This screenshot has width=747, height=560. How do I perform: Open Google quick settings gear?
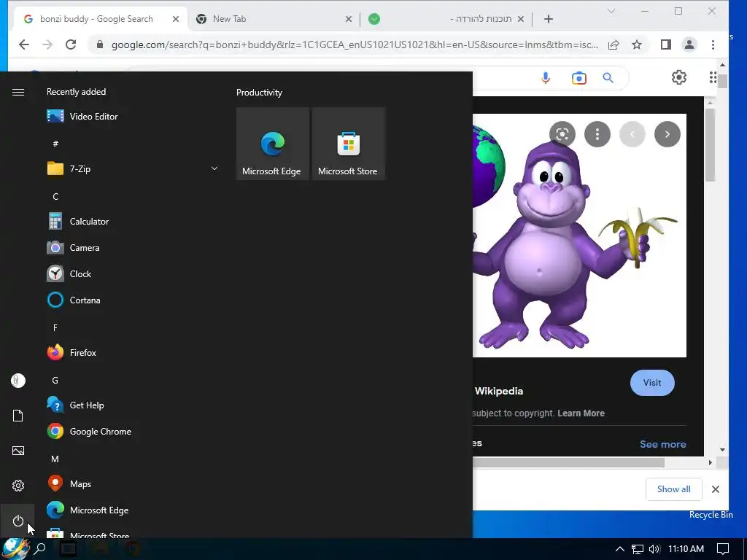[x=679, y=77]
